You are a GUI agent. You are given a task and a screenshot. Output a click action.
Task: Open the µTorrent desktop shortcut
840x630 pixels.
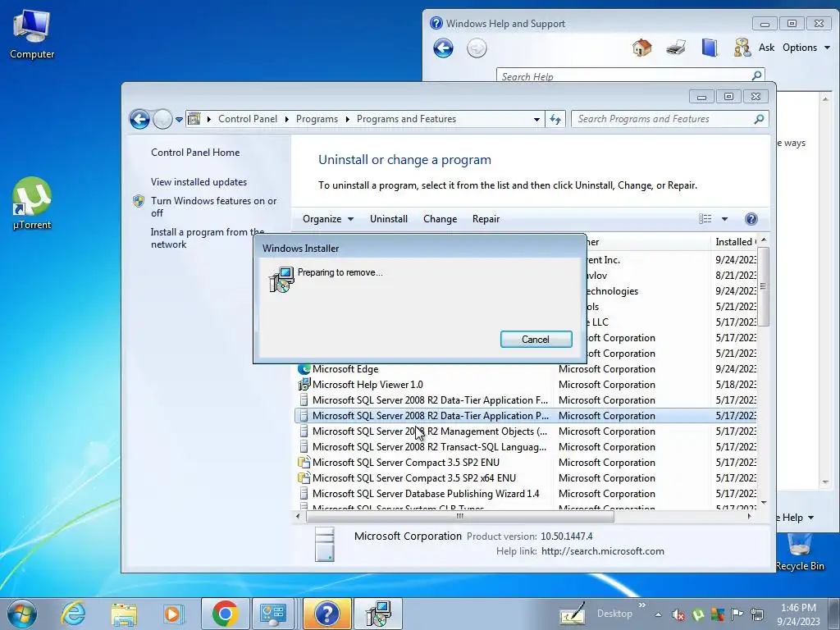[x=32, y=203]
